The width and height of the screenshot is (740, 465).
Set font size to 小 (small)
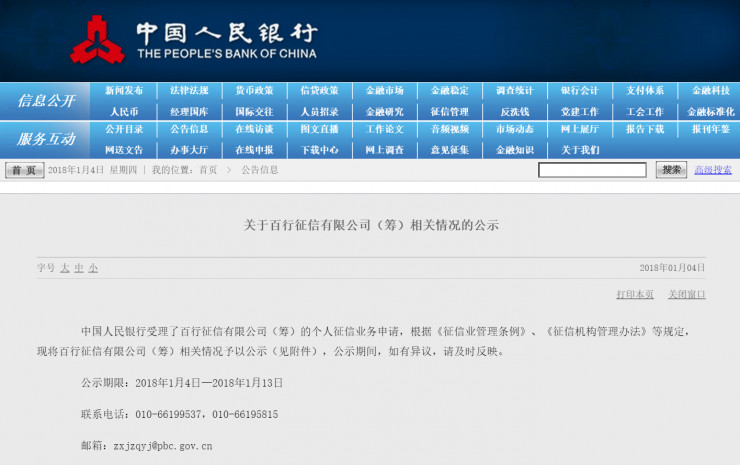tap(93, 268)
